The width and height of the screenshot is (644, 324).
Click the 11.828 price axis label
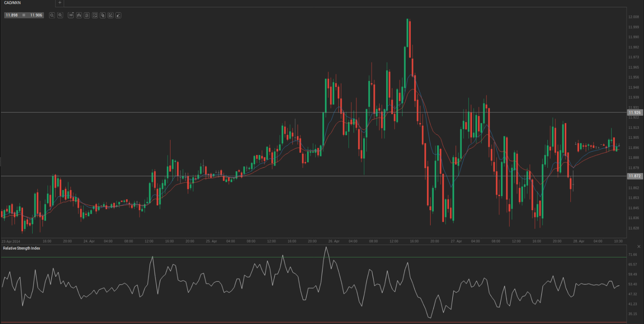pos(634,228)
